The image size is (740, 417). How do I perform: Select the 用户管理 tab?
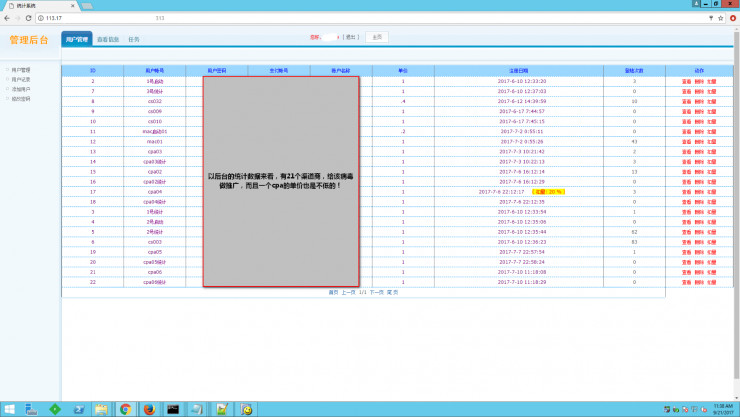click(x=76, y=39)
